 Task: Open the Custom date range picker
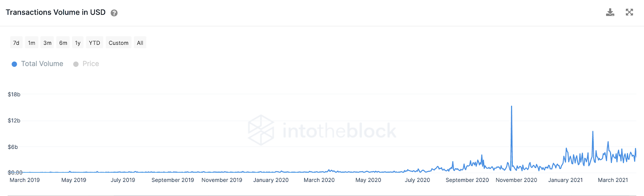point(118,43)
